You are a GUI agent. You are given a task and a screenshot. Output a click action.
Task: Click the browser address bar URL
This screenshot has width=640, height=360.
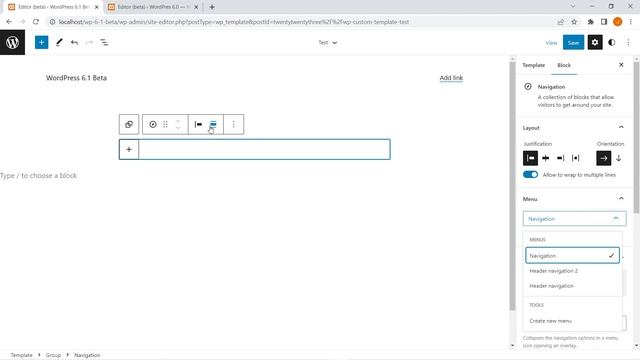(x=234, y=22)
